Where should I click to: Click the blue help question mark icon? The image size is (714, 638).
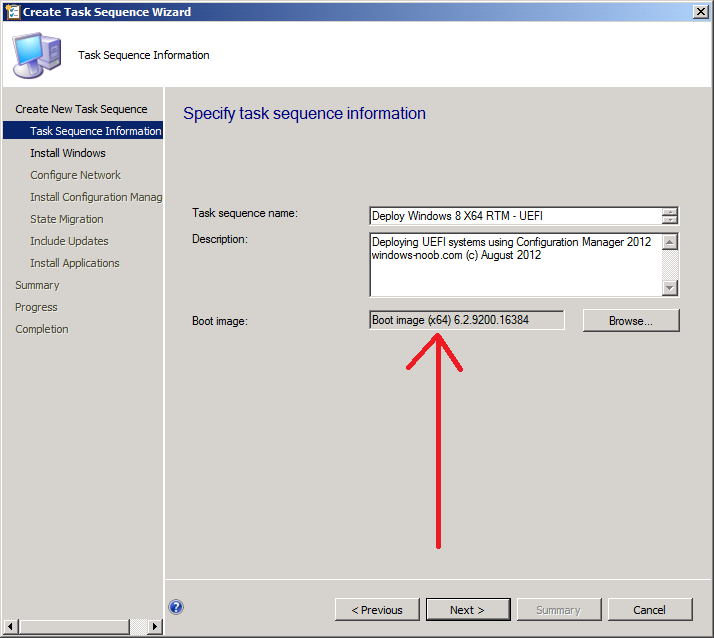coord(176,607)
